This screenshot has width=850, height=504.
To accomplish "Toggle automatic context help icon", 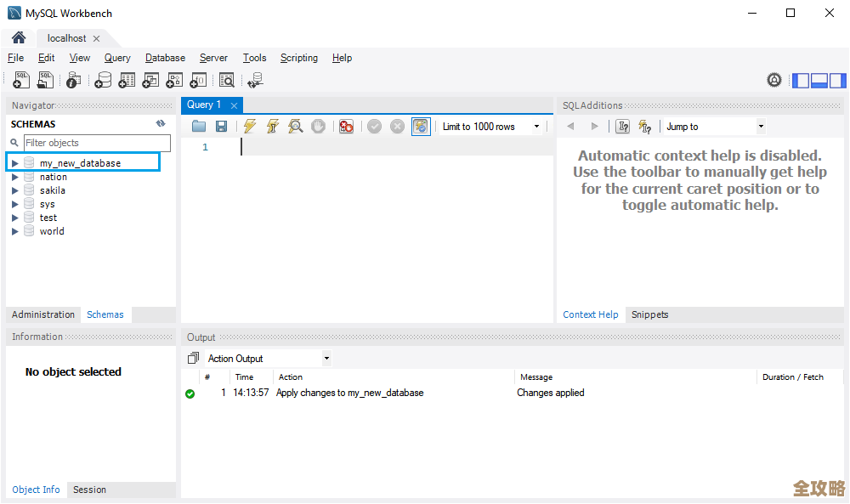I will tap(644, 127).
